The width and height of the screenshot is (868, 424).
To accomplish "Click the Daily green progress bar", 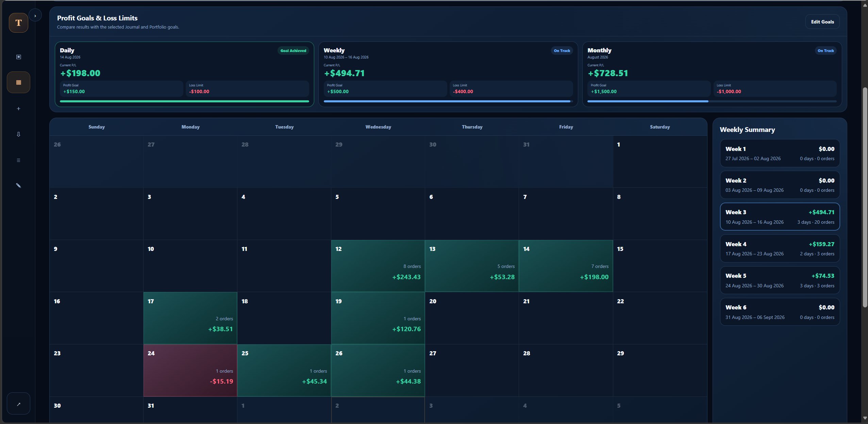I will tap(184, 101).
